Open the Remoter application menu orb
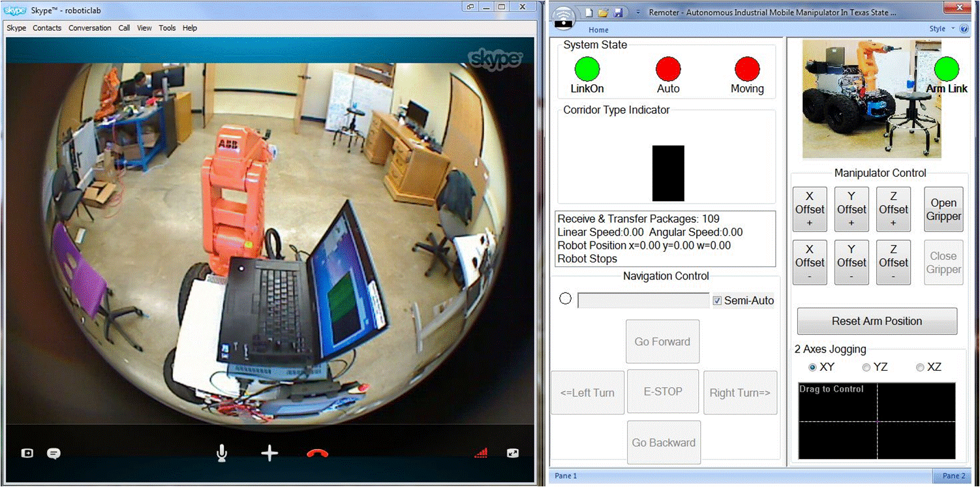 click(563, 16)
